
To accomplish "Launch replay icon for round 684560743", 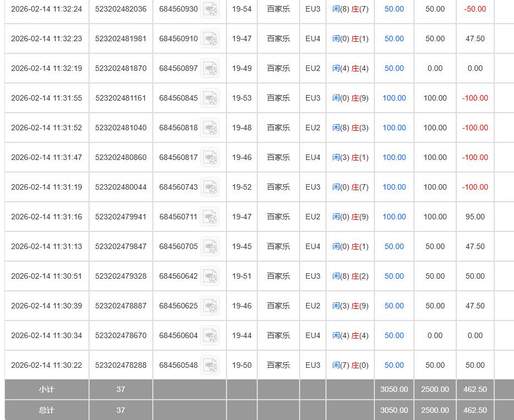I will (x=210, y=187).
